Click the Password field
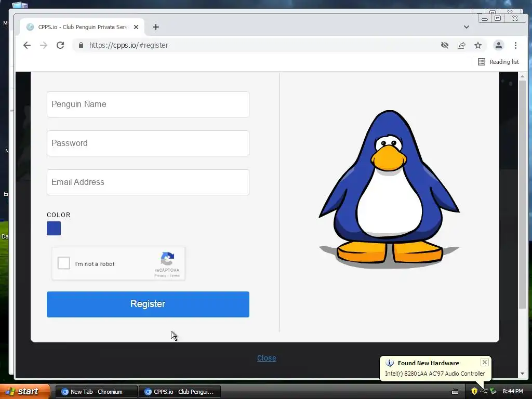This screenshot has height=399, width=532. [x=148, y=143]
